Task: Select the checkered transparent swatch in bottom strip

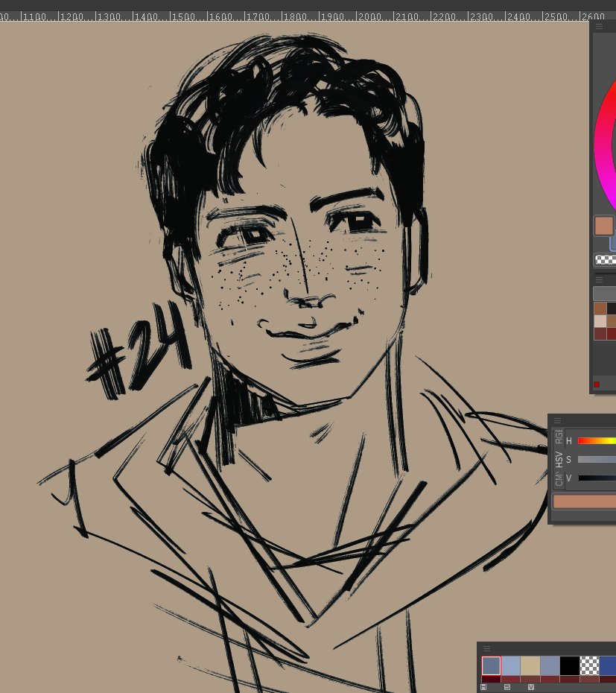Action: point(589,665)
